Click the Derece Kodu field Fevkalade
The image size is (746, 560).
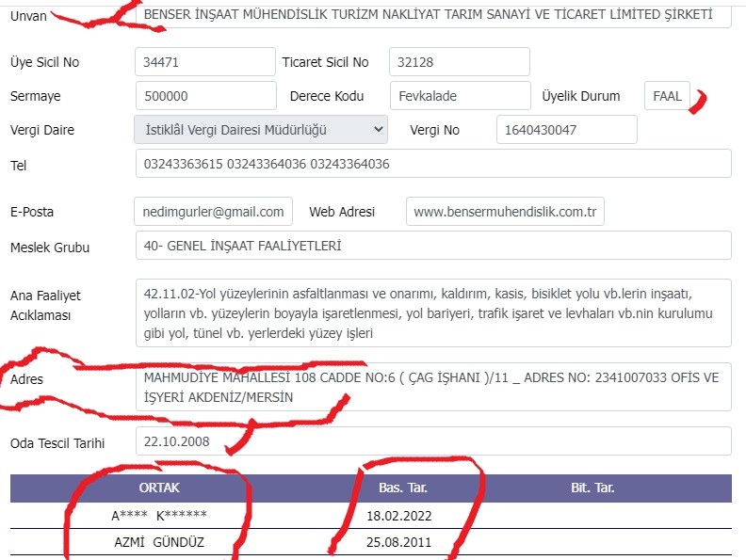click(461, 96)
